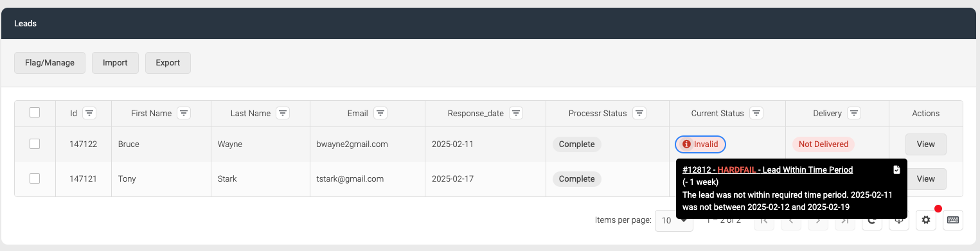Open the Current Status column filter
980x251 pixels.
pos(756,114)
